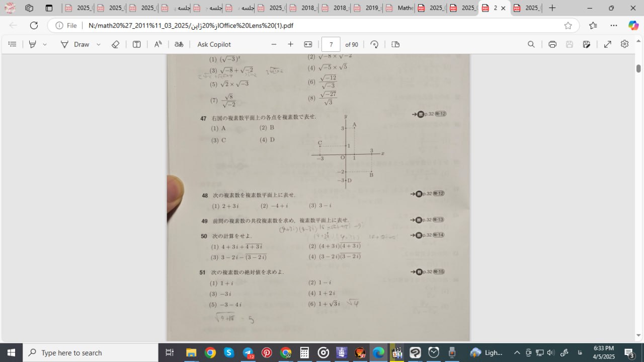This screenshot has width=644, height=362.
Task: Select the Erase tool
Action: pyautogui.click(x=115, y=44)
